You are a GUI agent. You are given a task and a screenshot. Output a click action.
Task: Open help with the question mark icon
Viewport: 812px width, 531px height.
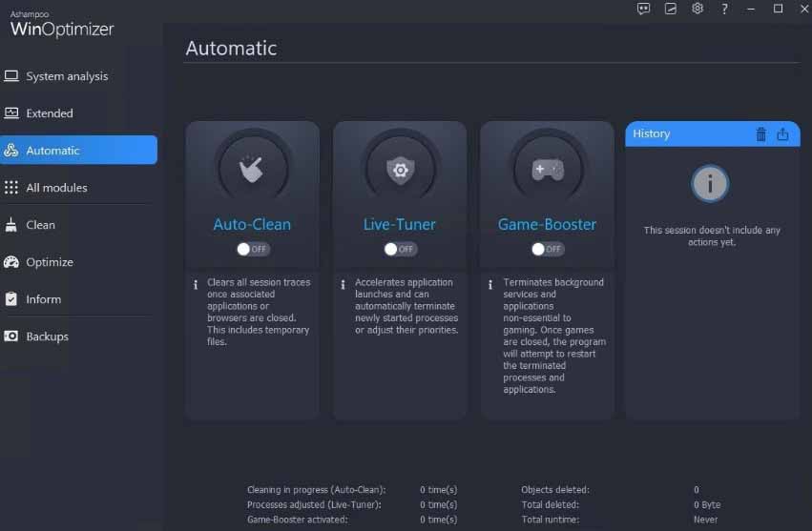724,9
